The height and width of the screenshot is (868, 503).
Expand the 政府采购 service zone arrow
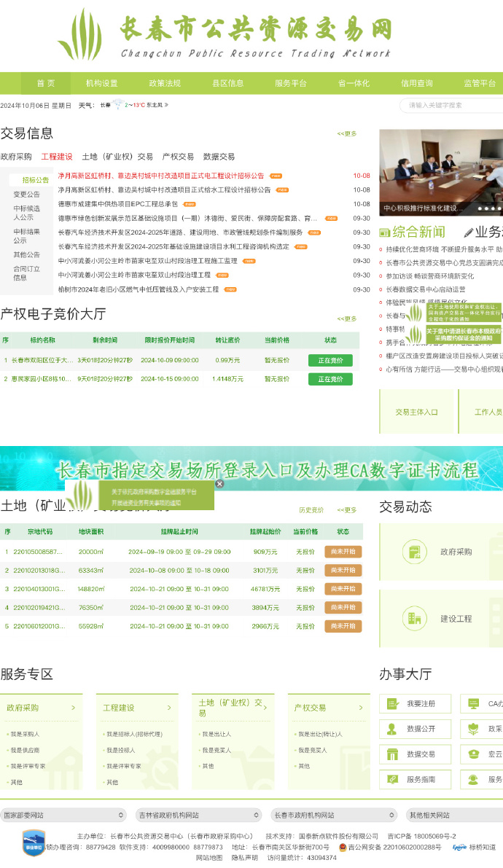73,708
